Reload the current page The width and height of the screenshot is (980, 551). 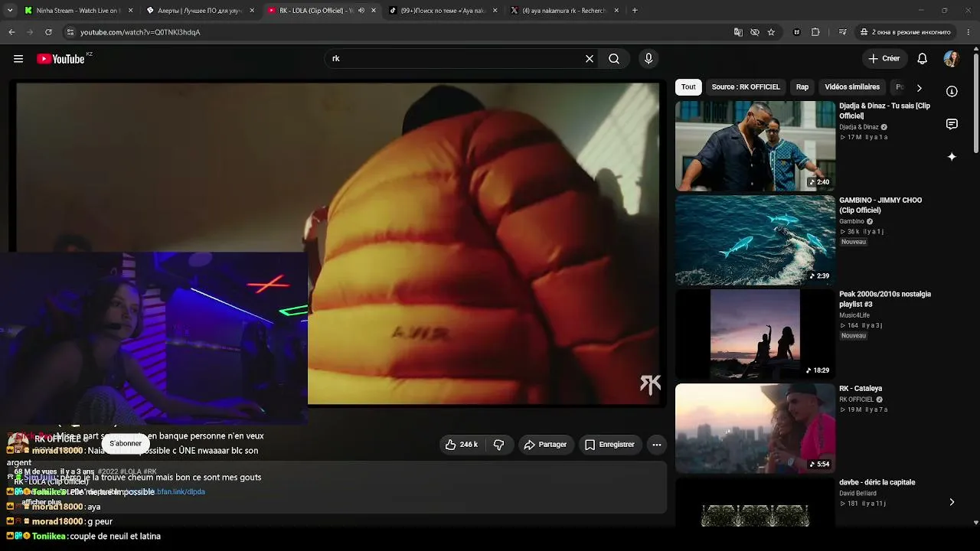(48, 32)
